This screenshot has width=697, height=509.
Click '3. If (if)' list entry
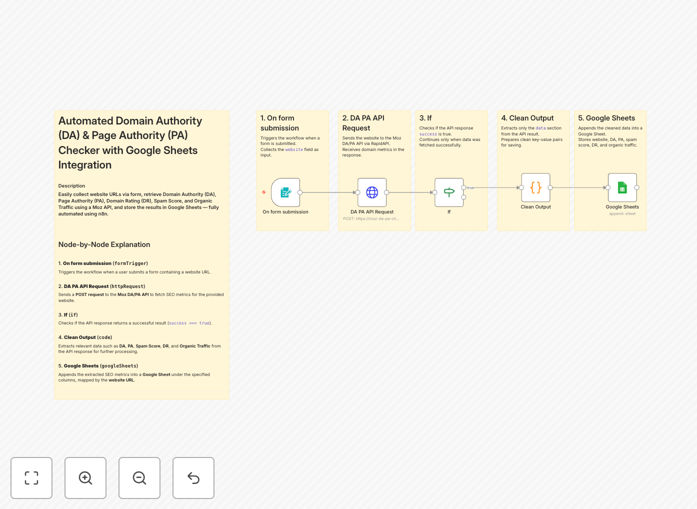(68, 315)
